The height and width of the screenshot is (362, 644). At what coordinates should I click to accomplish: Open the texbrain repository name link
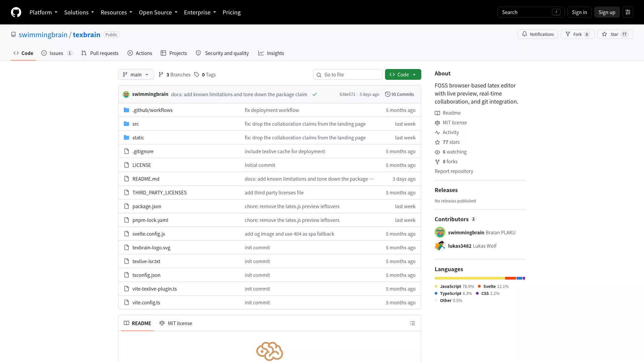[x=87, y=35]
